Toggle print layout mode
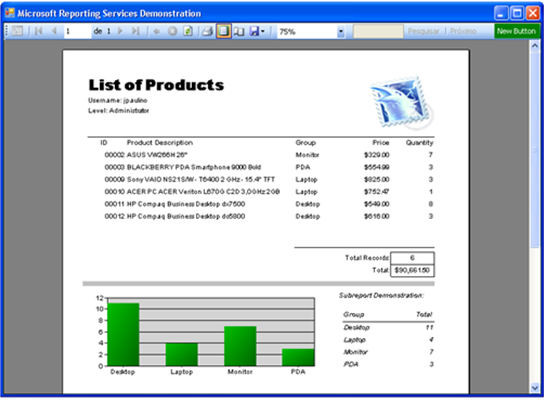Image resolution: width=544 pixels, height=400 pixels. pos(224,31)
